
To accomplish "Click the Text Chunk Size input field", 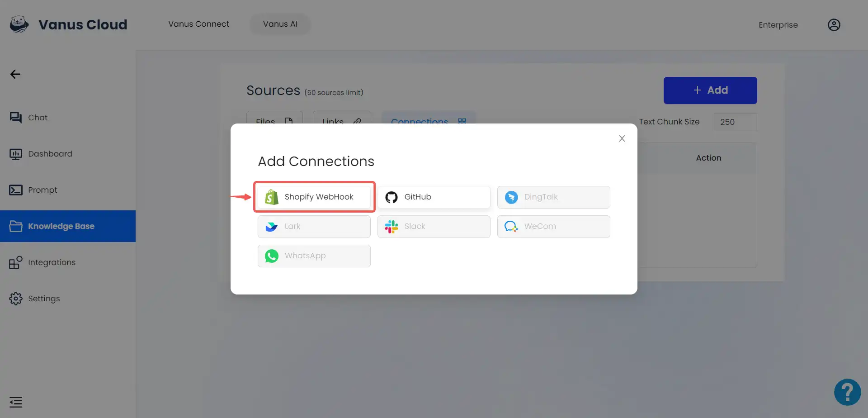I will click(735, 122).
